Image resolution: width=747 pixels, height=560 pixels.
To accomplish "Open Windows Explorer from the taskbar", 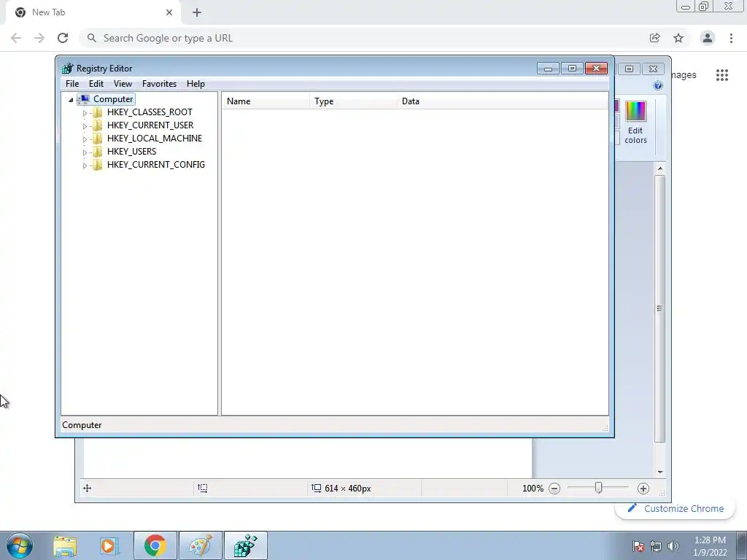I will pos(65,545).
